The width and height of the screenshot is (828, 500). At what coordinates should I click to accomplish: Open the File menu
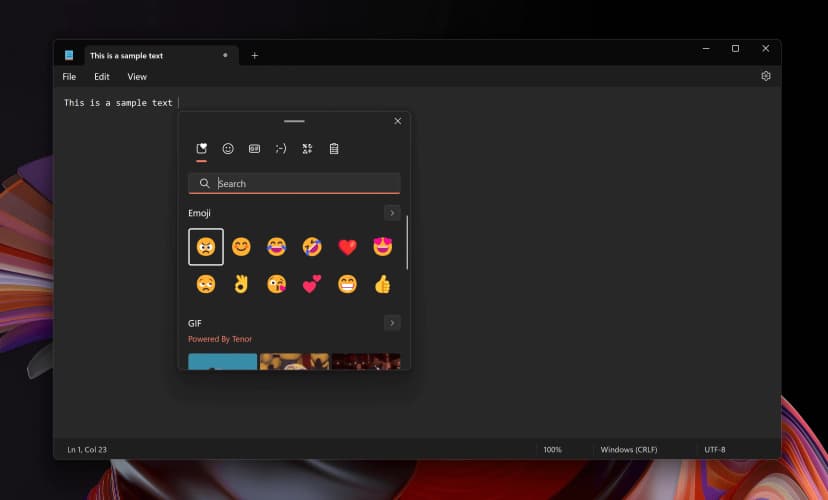click(69, 77)
